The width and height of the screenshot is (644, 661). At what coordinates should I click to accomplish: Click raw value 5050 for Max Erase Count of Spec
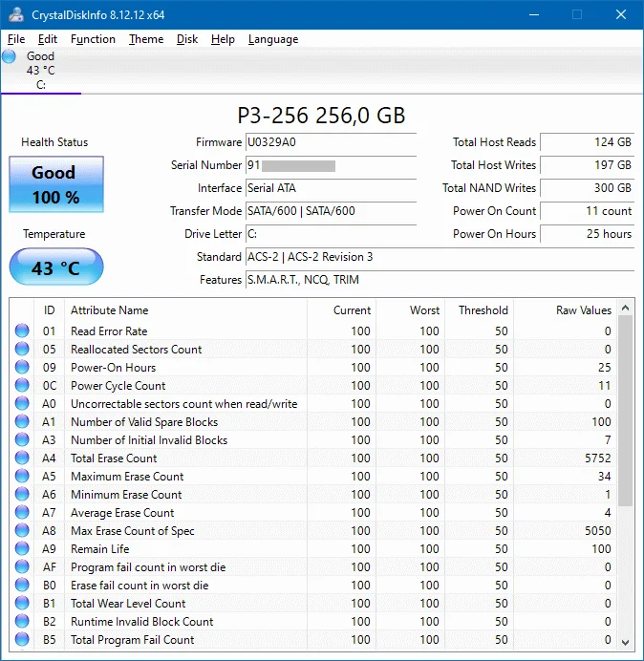[597, 531]
